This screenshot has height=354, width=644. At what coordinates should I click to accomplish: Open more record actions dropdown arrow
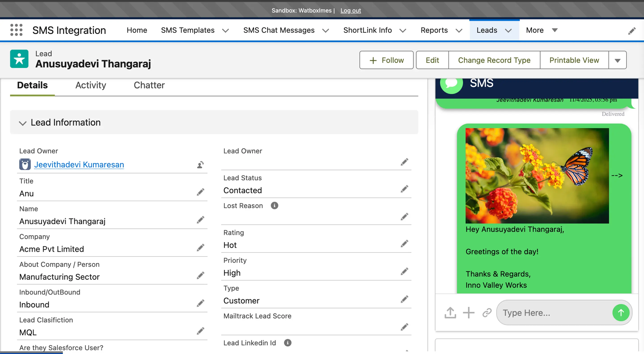point(618,60)
